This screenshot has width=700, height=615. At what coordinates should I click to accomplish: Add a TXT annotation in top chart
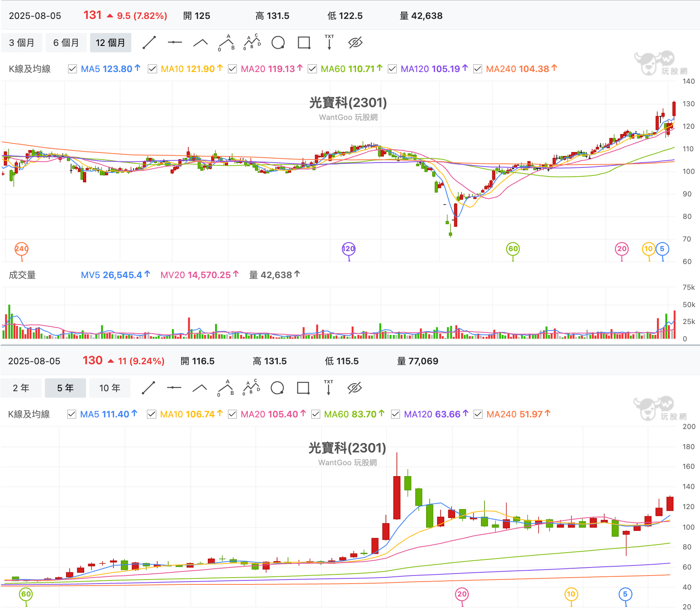coord(329,42)
